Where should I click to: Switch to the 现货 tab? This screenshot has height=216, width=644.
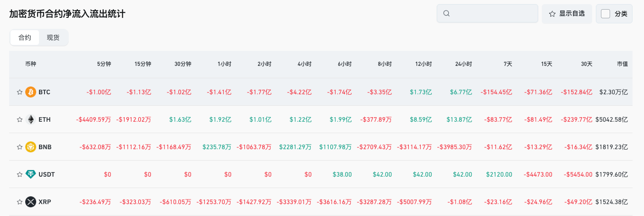53,38
